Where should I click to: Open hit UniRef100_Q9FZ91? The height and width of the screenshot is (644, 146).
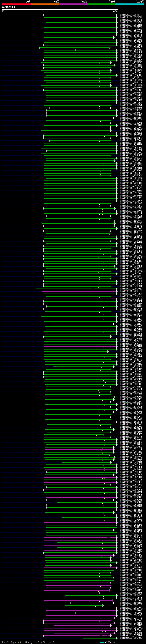tap(131, 17)
